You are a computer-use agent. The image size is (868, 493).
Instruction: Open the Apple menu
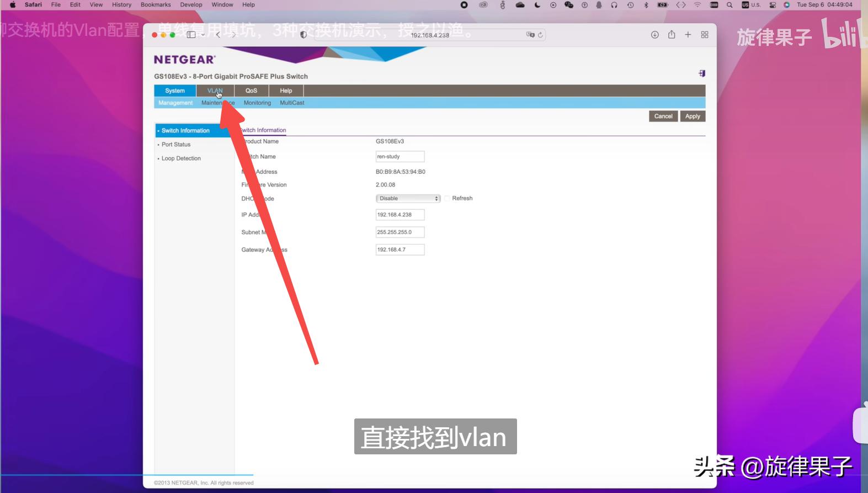point(12,4)
